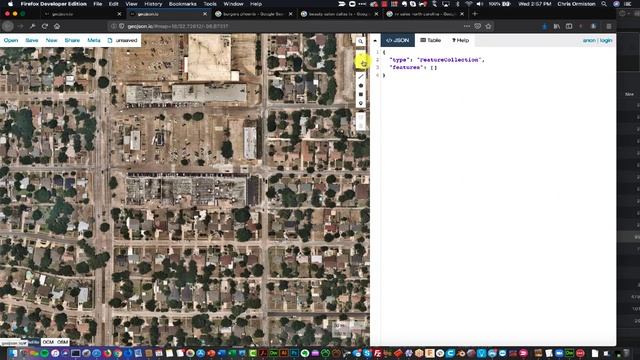Bookmark this page with the star icon
The image size is (640, 360).
[488, 26]
